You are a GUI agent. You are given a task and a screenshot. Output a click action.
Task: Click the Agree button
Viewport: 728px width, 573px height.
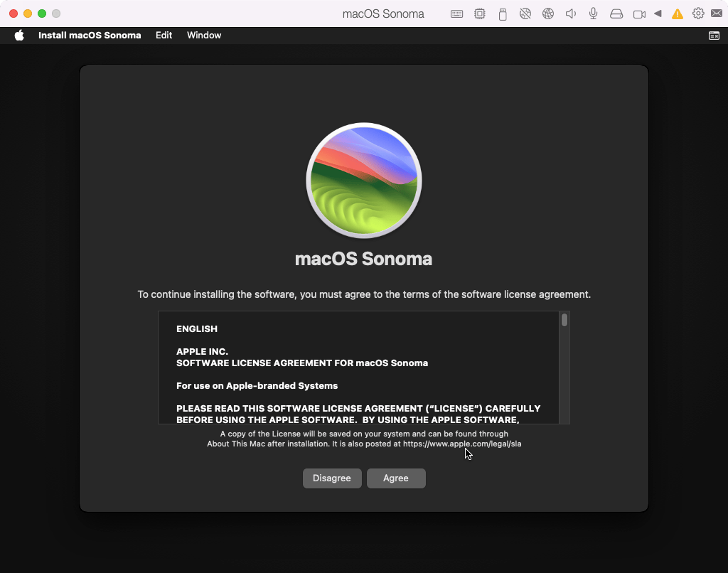(396, 478)
